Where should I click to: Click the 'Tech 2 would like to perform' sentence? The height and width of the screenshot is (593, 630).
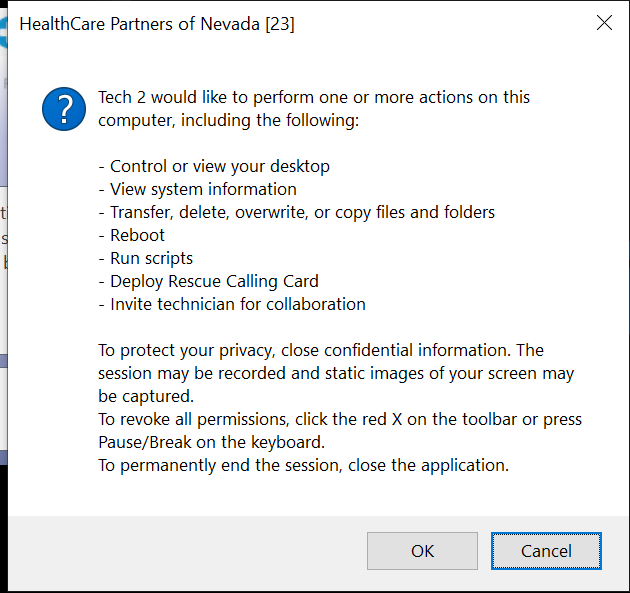tap(314, 108)
